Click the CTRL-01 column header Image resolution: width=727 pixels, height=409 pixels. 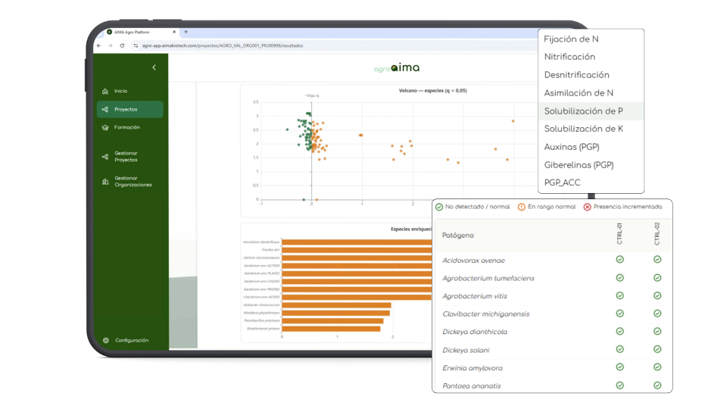tap(619, 234)
